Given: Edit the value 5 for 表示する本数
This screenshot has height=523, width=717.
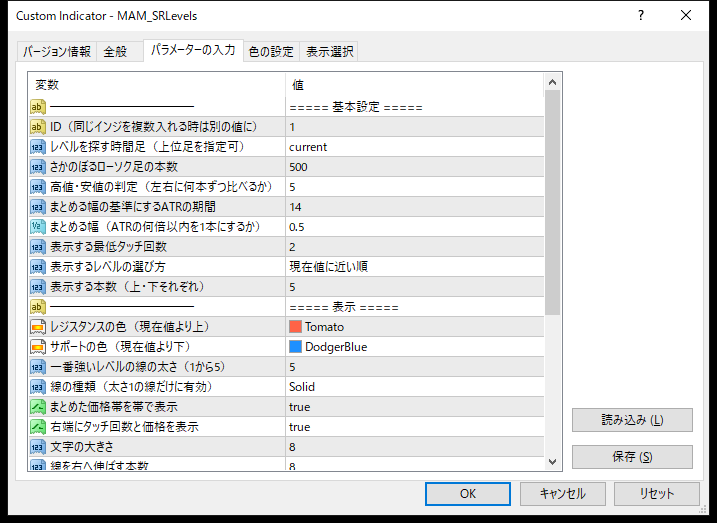Looking at the screenshot, I should click(415, 287).
